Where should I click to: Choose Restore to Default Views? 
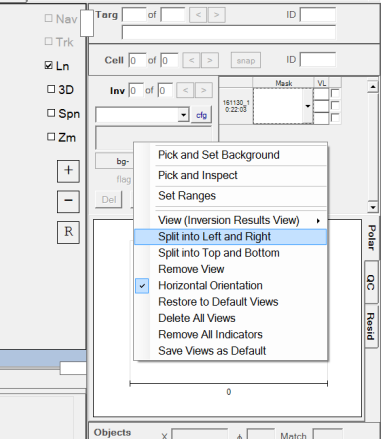(231, 302)
